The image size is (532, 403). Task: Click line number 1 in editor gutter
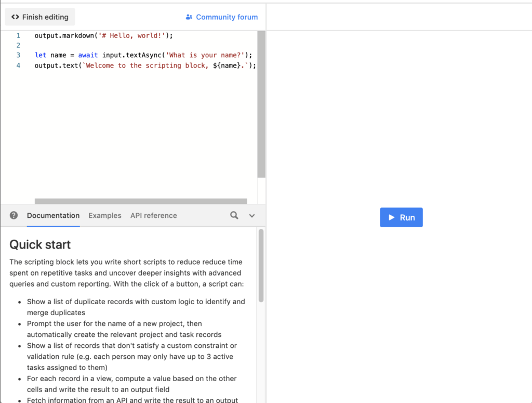tap(18, 36)
